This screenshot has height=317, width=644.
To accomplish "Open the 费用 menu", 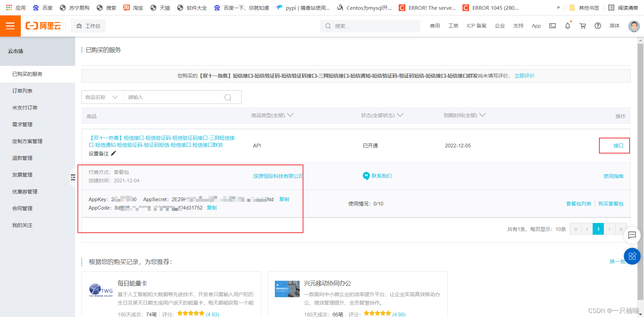I will coord(435,26).
